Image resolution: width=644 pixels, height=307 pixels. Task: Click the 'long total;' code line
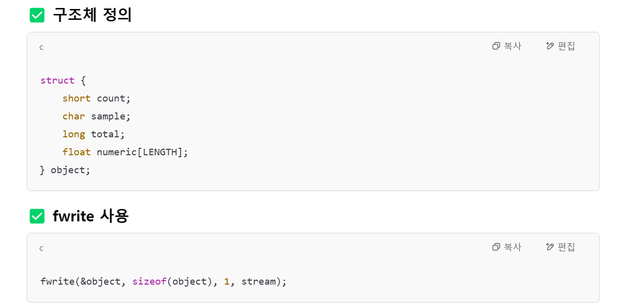93,134
